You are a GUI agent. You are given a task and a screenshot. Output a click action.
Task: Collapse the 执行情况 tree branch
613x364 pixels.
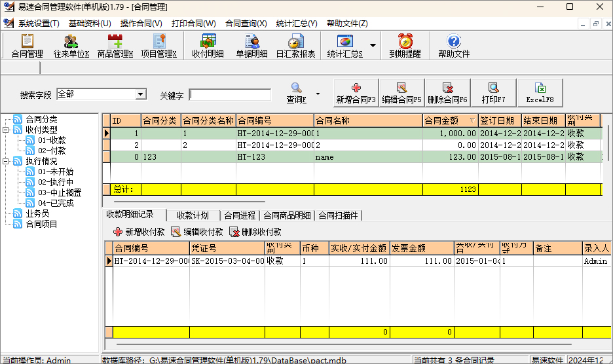5,161
